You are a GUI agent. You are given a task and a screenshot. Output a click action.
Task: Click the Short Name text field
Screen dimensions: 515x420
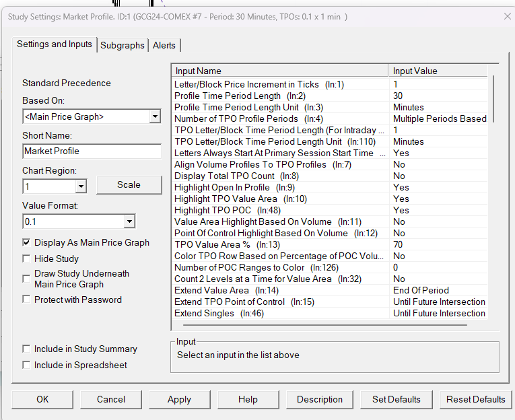pyautogui.click(x=92, y=151)
